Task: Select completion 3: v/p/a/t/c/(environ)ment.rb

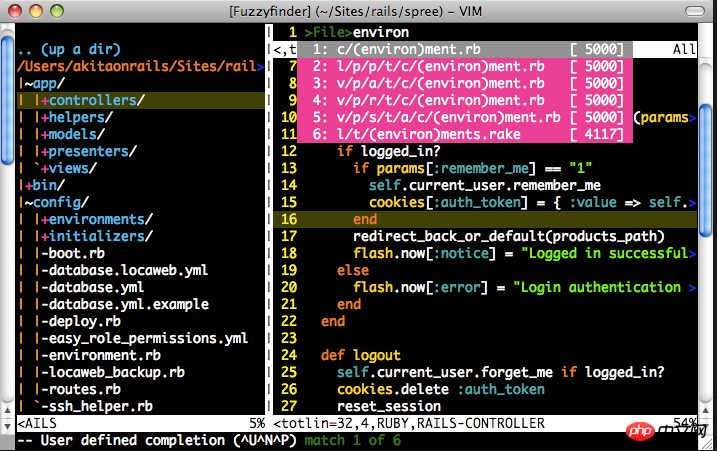Action: click(x=465, y=83)
